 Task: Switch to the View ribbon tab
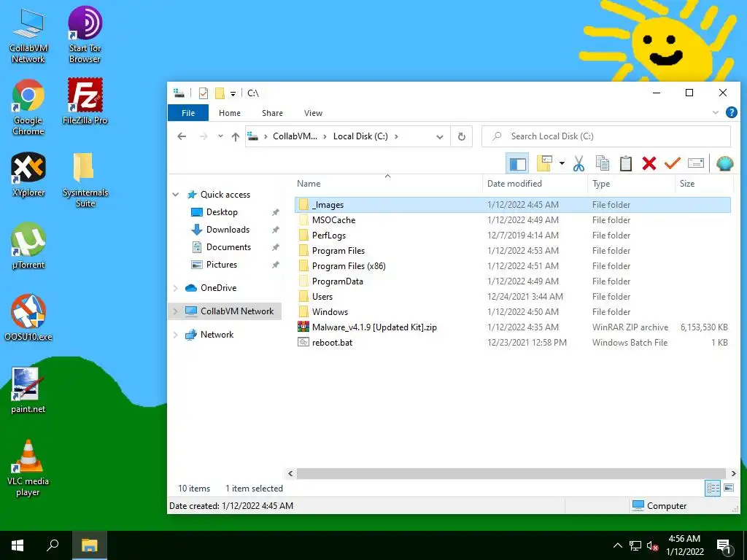[x=313, y=113]
